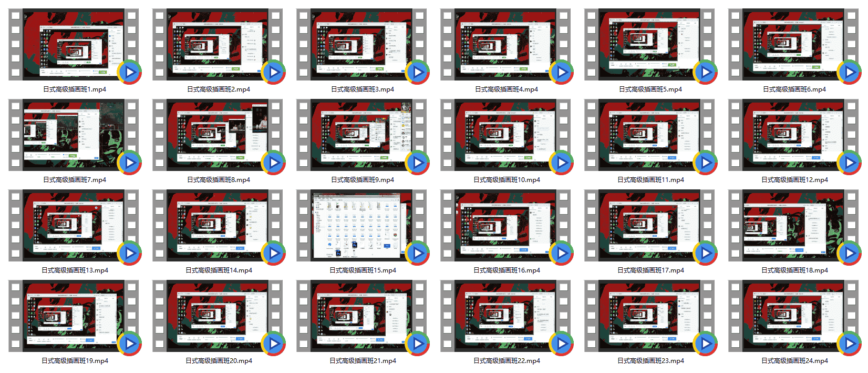This screenshot has height=373, width=868.
Task: Click the player badge icon on 日式高级插画班7.mp4
Action: 129,163
